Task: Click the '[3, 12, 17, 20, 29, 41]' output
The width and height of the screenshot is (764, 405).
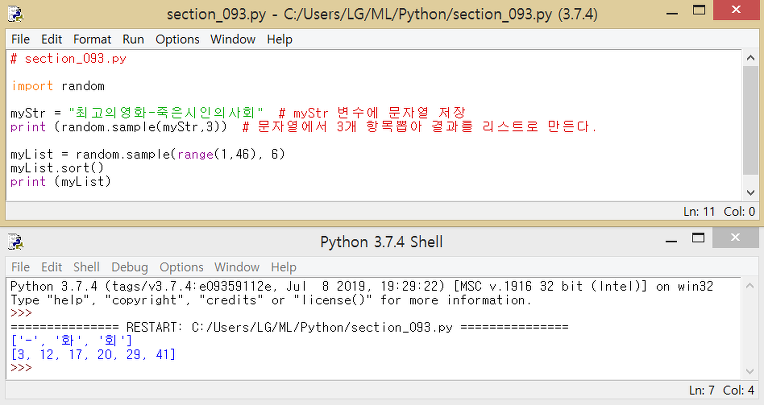Action: tap(93, 354)
